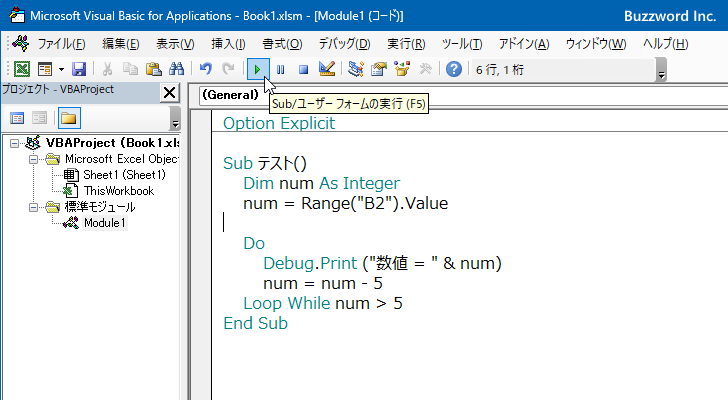Open Find with the binoculars icon

[176, 69]
